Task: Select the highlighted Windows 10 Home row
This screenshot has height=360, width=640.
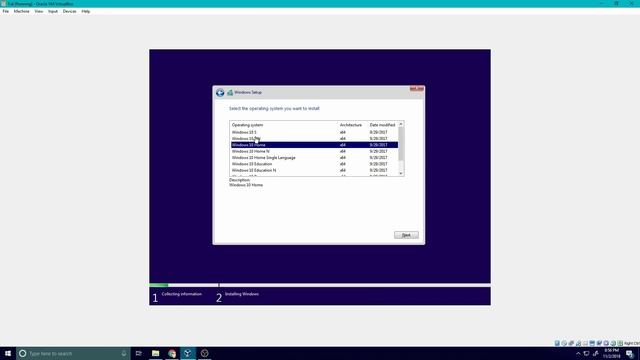Action: (314, 145)
